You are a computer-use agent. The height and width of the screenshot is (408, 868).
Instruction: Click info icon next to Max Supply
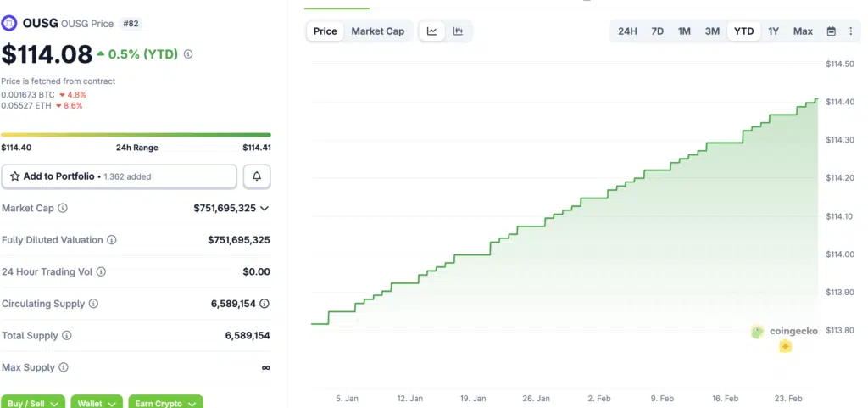(63, 367)
